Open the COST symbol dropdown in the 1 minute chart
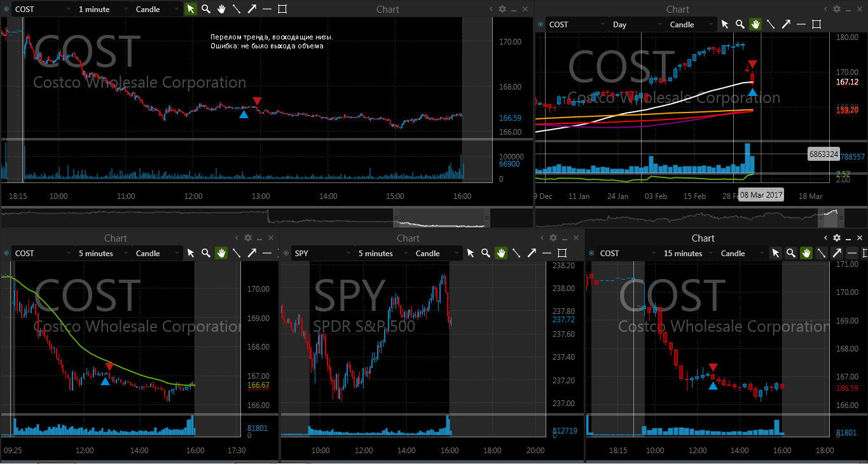 click(x=43, y=9)
